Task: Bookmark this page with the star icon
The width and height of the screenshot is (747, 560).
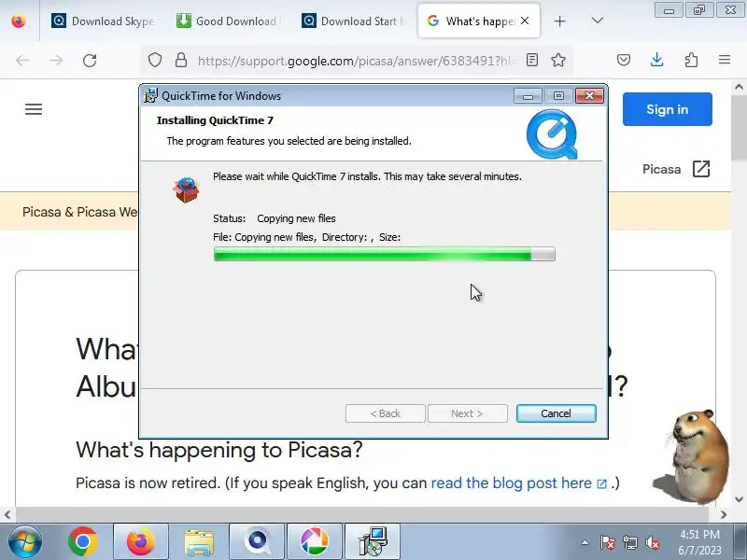Action: pos(557,60)
